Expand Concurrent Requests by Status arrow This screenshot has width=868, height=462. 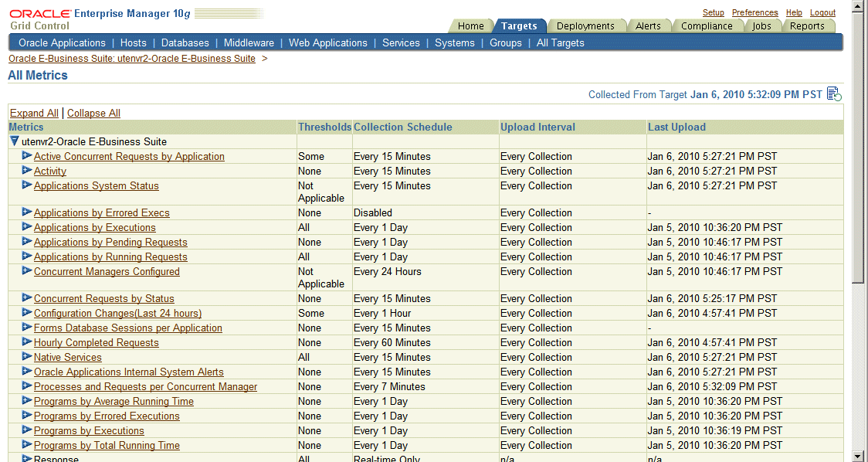click(27, 298)
